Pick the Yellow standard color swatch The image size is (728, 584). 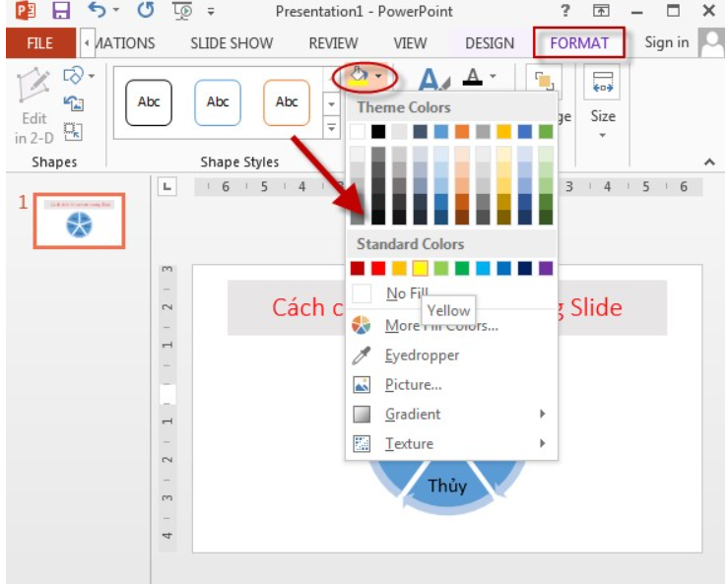click(420, 268)
